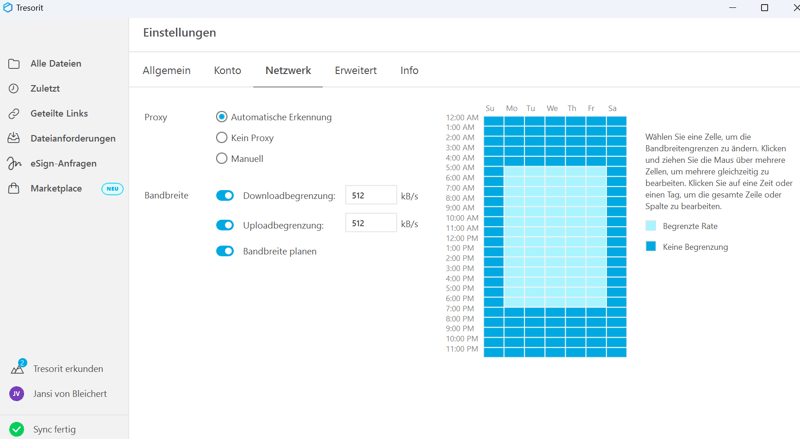Select Manuell proxy option
Screen dimensions: 800x439
(222, 159)
